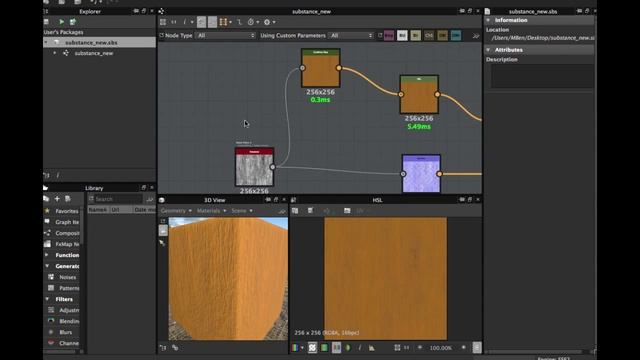Click the RGB channels icon in 2D view
The height and width of the screenshot is (360, 640).
click(295, 348)
